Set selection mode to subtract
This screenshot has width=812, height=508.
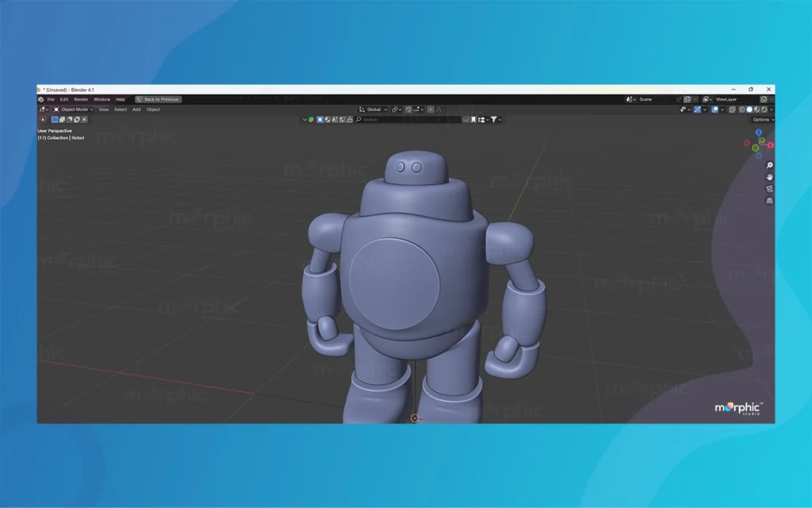[70, 120]
